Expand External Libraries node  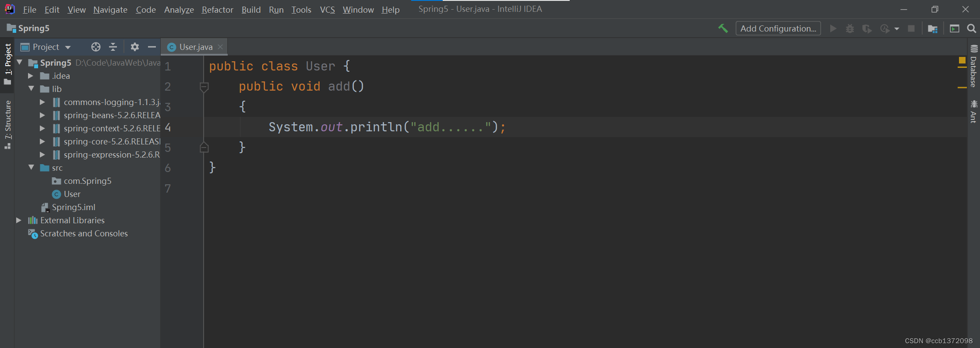[x=19, y=220]
